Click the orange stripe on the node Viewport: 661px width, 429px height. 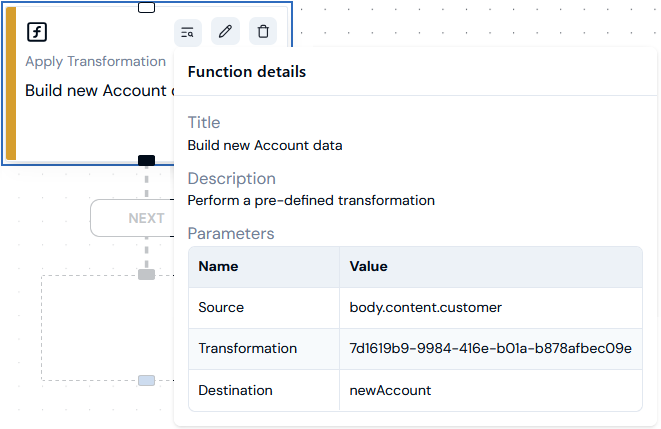click(x=11, y=83)
